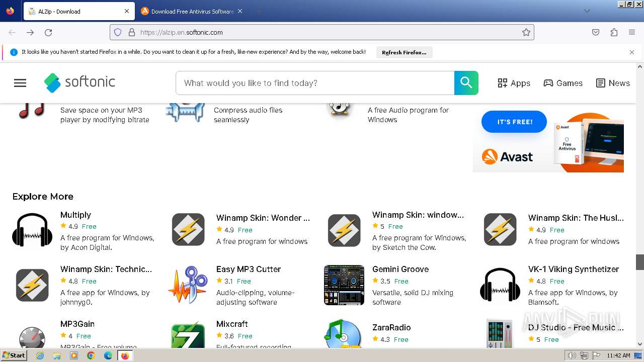Click the VK-1 Viking Synthesizer headphones icon
Screen dimensions: 644x362
[x=500, y=285]
